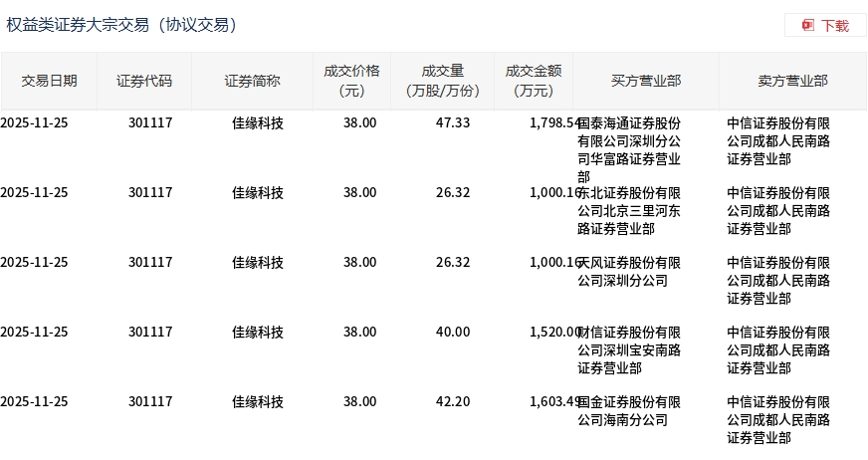This screenshot has width=868, height=460.
Task: Click the 1,520.00 transaction amount cell
Action: (554, 332)
